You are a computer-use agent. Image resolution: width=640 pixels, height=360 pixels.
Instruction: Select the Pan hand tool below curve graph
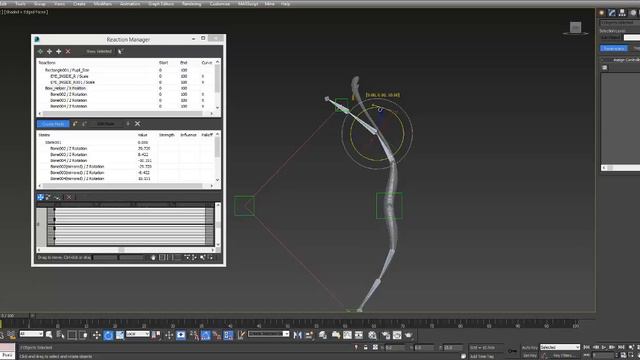pos(153,257)
